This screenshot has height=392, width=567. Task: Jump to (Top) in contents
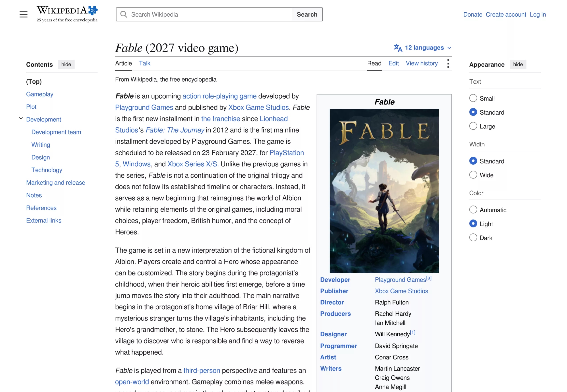point(34,82)
